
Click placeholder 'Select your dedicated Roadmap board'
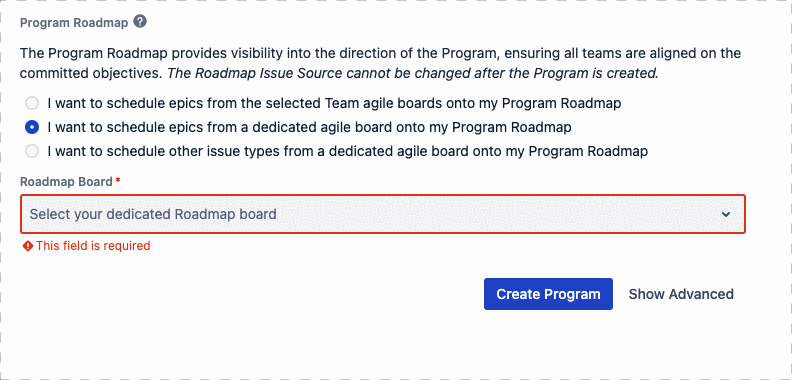pyautogui.click(x=153, y=214)
